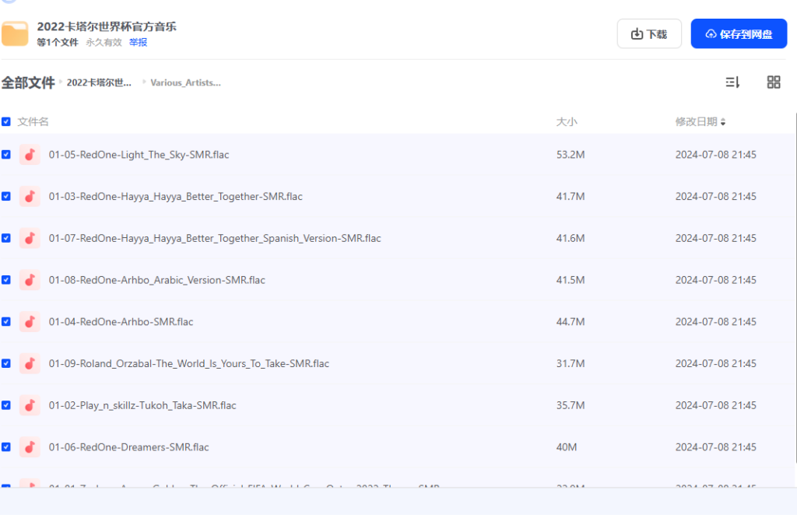Image resolution: width=797 pixels, height=532 pixels.
Task: Uncheck 01-04-RedOne-Arhbo checkbox
Action: click(6, 322)
